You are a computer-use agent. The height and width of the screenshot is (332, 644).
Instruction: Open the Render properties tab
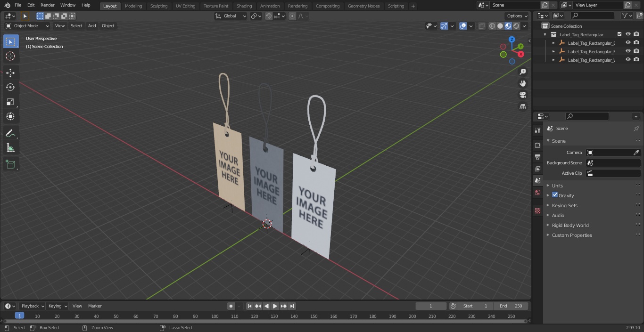[537, 145]
